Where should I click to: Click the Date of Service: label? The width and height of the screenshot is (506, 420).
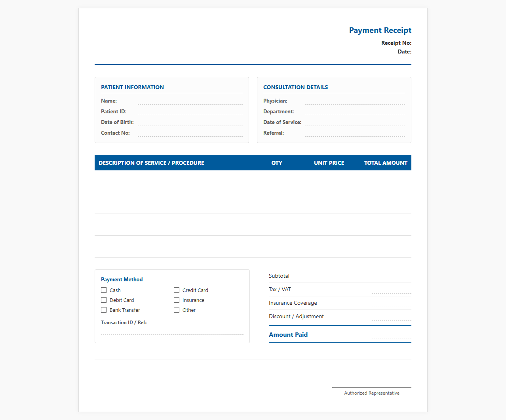(282, 122)
